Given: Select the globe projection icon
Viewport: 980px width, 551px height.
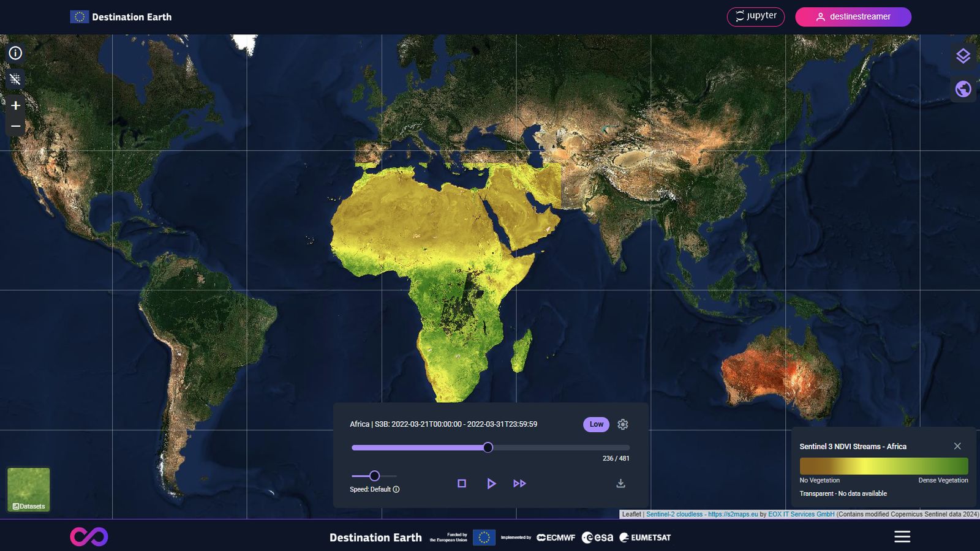Looking at the screenshot, I should pyautogui.click(x=963, y=89).
